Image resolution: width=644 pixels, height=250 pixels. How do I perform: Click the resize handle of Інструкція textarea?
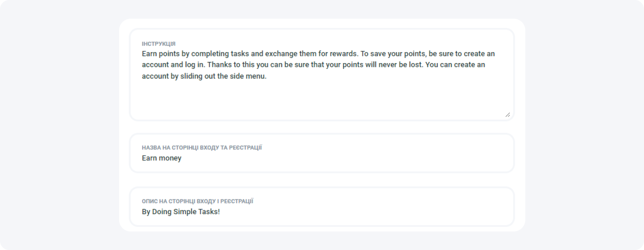click(x=507, y=114)
